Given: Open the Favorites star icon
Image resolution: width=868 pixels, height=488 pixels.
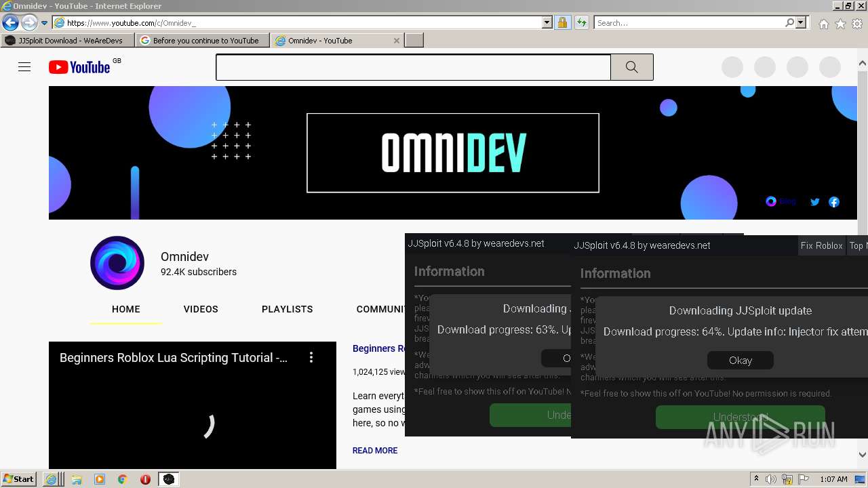Looking at the screenshot, I should tap(840, 24).
